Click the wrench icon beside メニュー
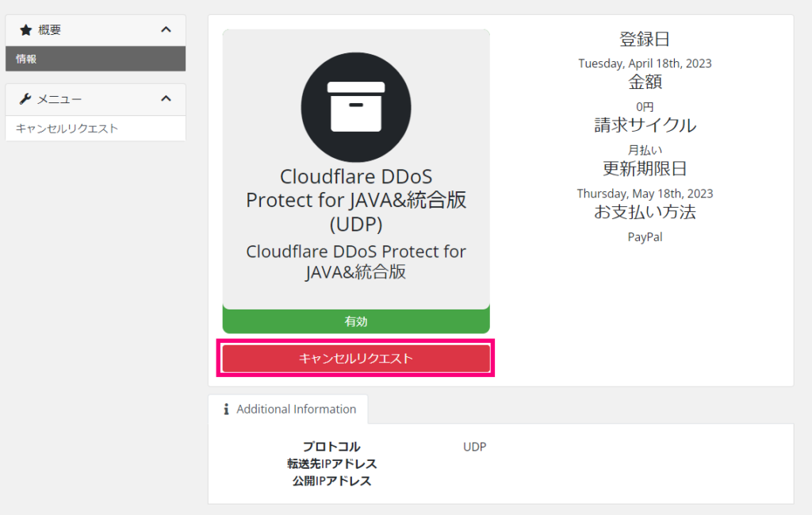Image resolution: width=812 pixels, height=515 pixels. click(25, 99)
